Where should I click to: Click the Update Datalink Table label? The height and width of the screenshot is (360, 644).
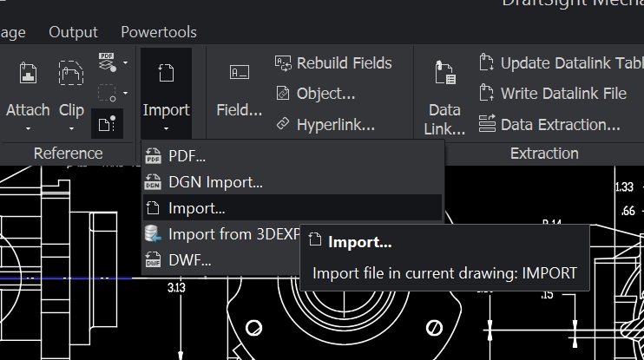[572, 63]
